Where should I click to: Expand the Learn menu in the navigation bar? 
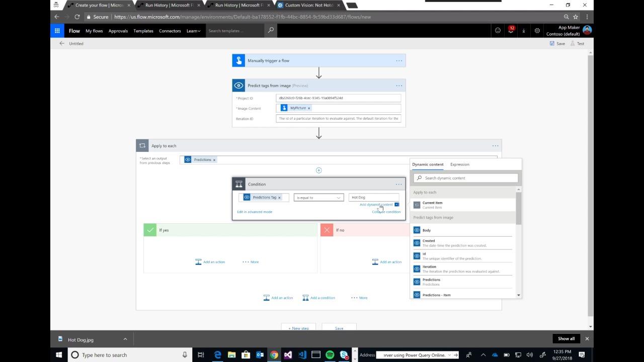pyautogui.click(x=193, y=31)
